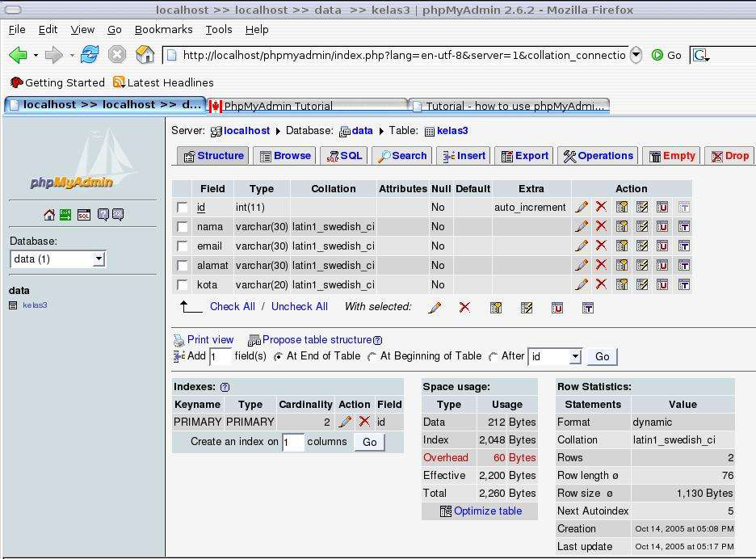Select At Beginning of Table radio button

pos(372,356)
